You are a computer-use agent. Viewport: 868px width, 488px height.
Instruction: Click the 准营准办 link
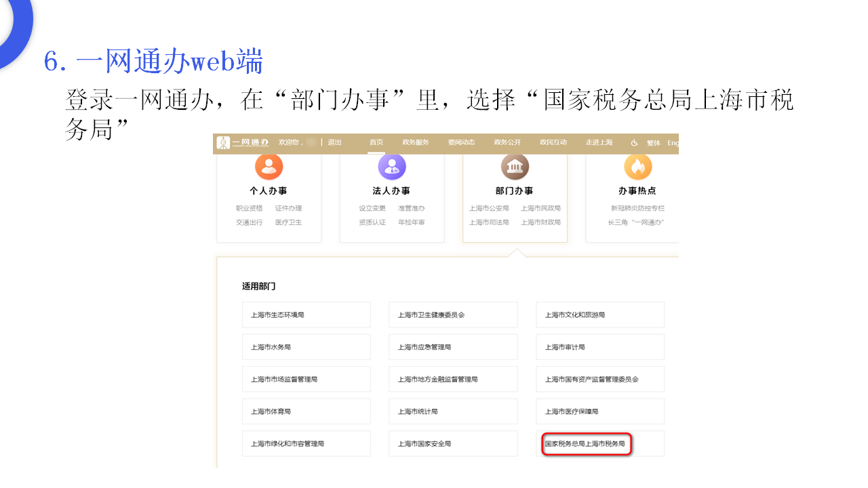(412, 208)
